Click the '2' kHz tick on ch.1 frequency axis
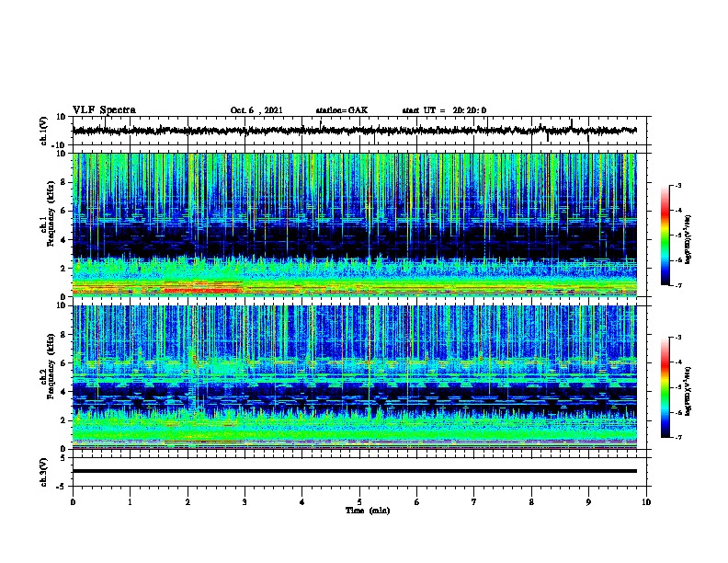728x563 pixels. [x=64, y=268]
